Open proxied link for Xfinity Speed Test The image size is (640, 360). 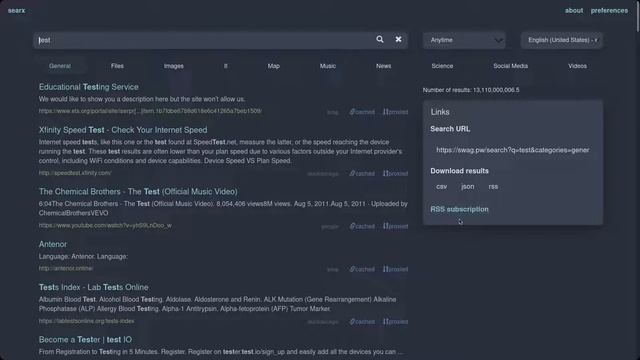click(396, 173)
